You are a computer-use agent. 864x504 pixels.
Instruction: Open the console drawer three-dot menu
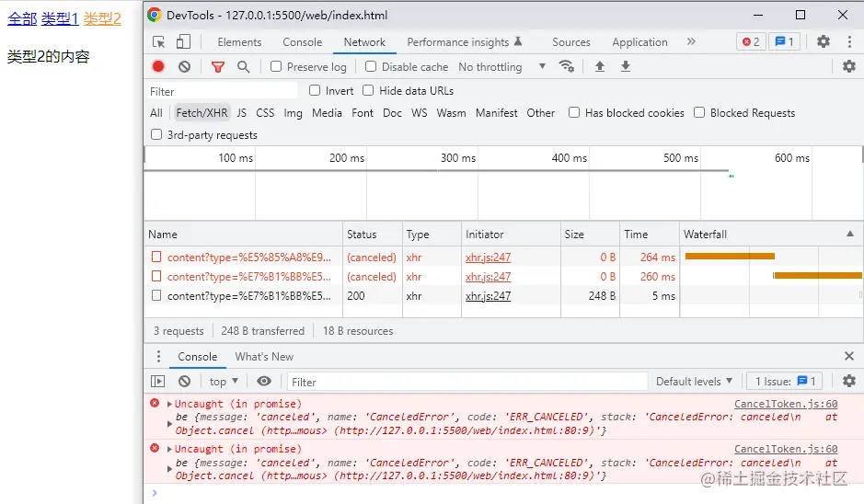click(158, 356)
